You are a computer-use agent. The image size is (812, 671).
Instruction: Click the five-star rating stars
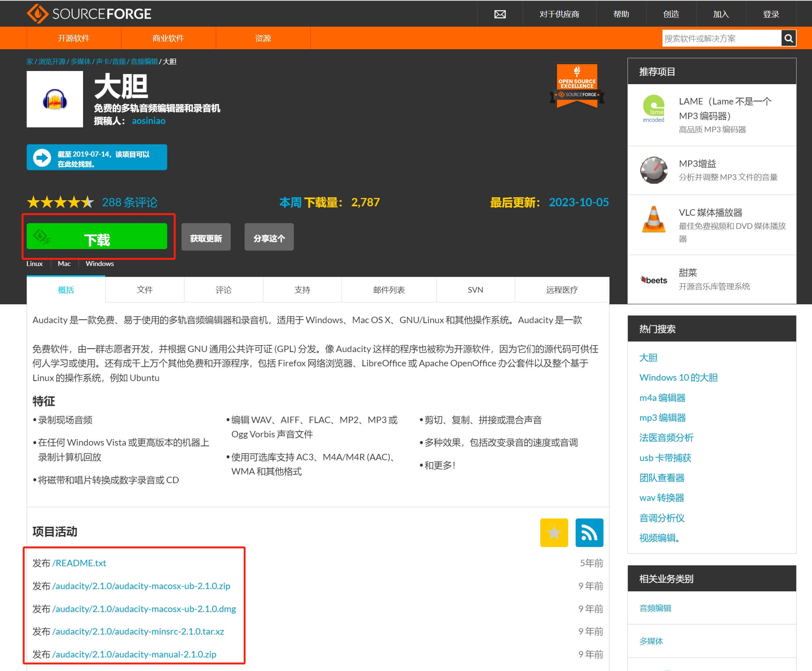60,202
